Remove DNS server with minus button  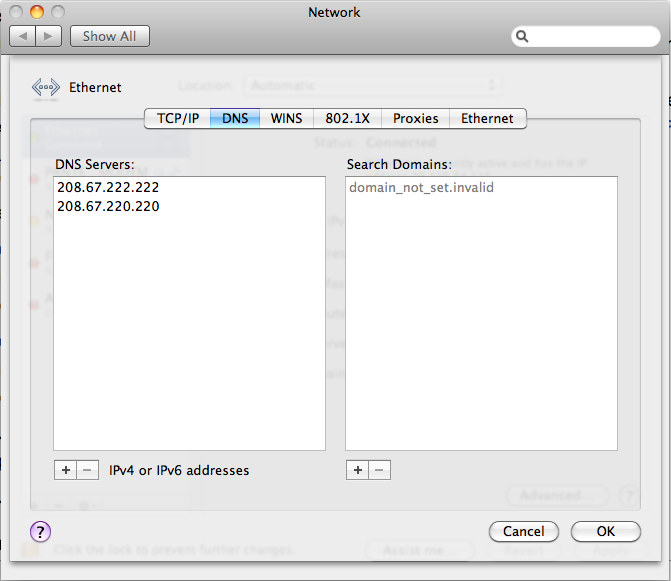(x=87, y=470)
